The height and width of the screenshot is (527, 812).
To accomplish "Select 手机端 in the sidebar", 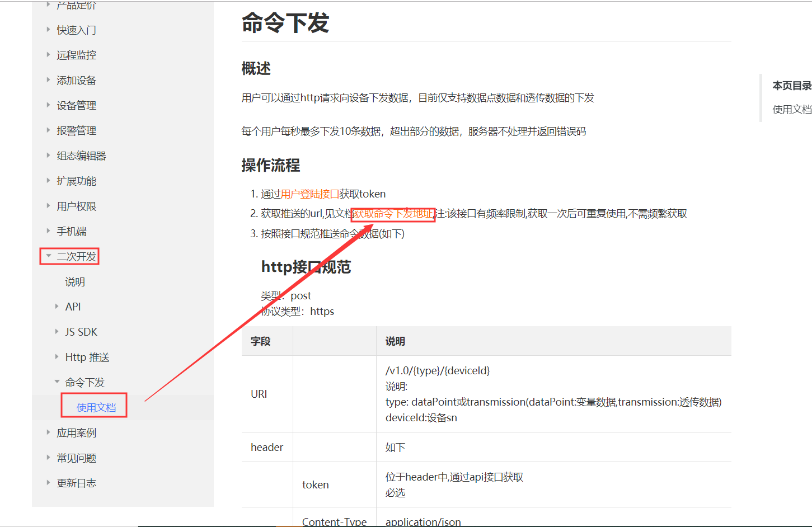I will pos(72,231).
